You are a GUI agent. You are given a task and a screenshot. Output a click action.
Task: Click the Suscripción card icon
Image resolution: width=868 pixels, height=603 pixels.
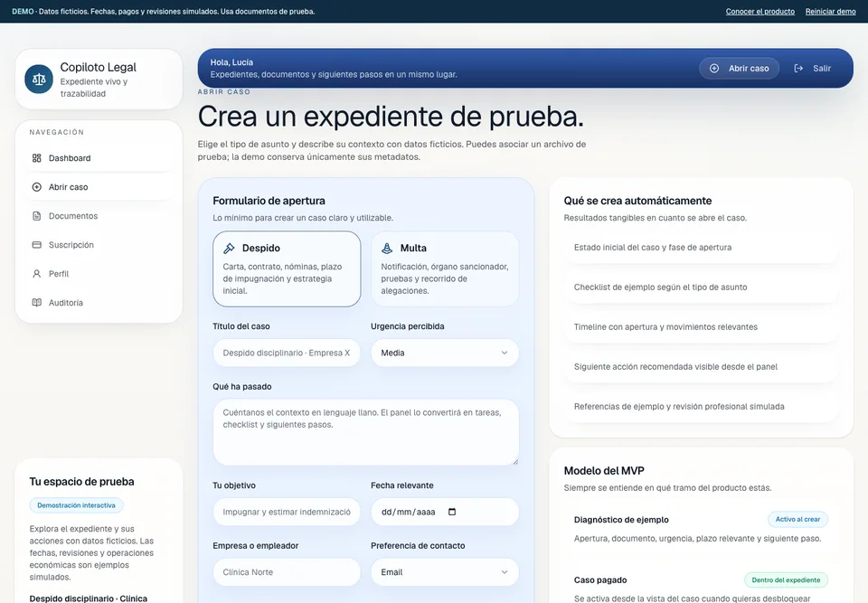click(x=36, y=245)
